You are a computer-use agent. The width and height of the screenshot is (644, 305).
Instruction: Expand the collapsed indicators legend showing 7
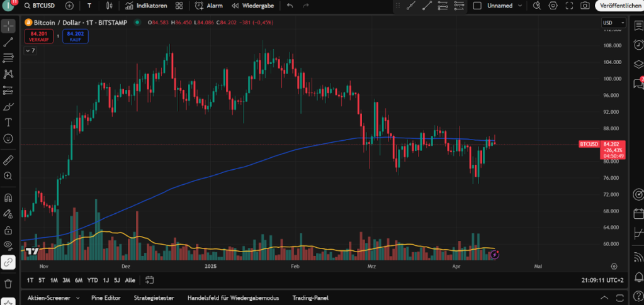30,50
